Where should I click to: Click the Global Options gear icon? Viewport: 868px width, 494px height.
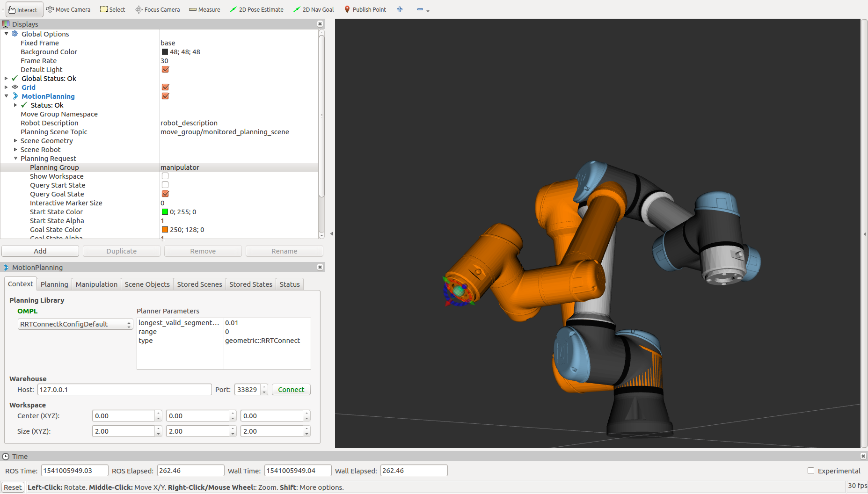(15, 34)
